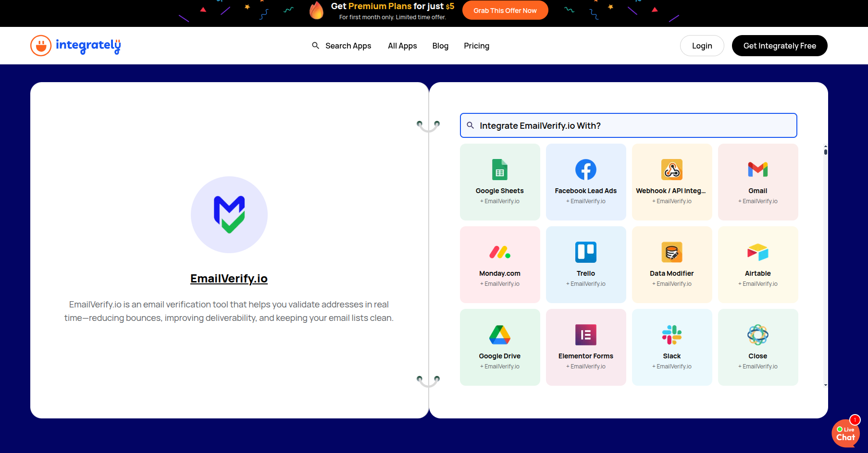The image size is (868, 453).
Task: Click the integrately wordmark link
Action: coord(88,46)
